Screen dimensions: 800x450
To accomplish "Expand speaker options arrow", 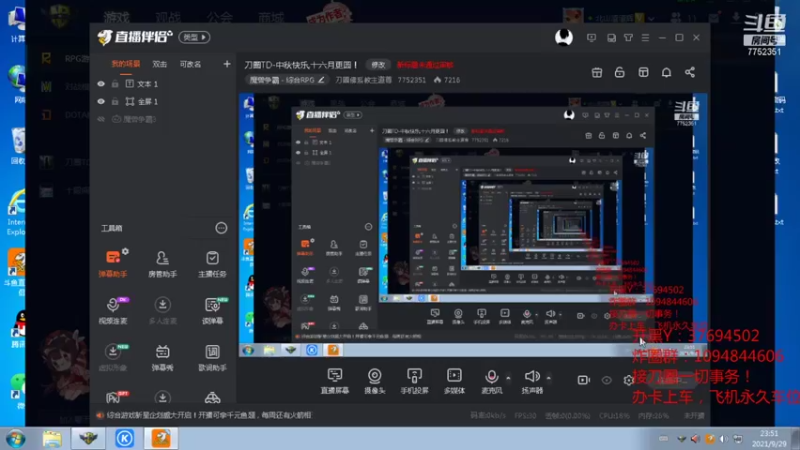I will [548, 378].
